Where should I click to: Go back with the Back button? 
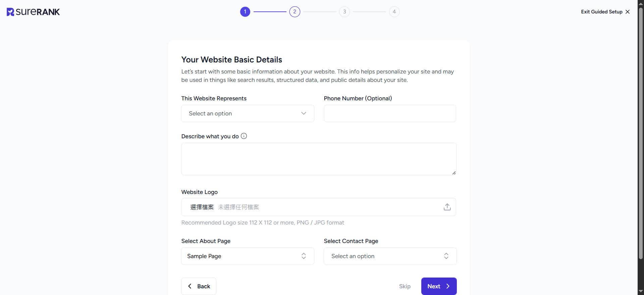[x=199, y=286]
